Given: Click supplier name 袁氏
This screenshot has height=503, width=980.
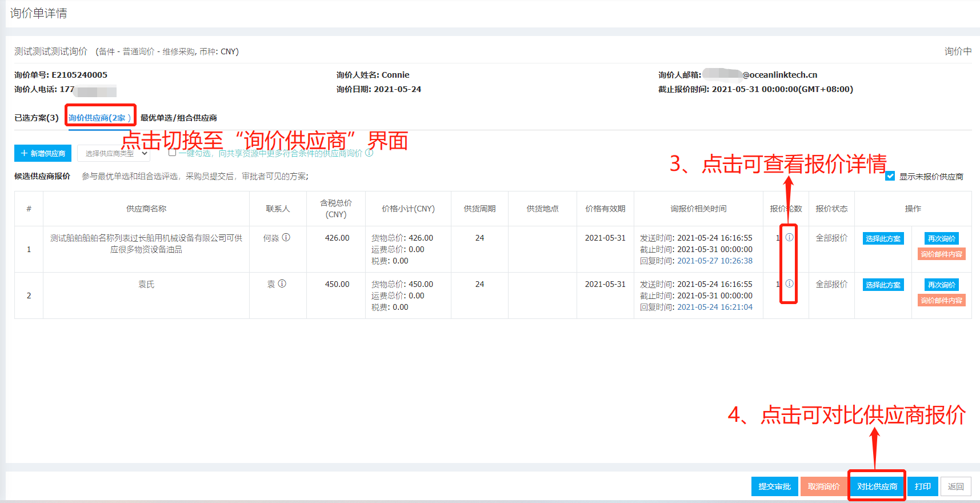Looking at the screenshot, I should (x=146, y=284).
